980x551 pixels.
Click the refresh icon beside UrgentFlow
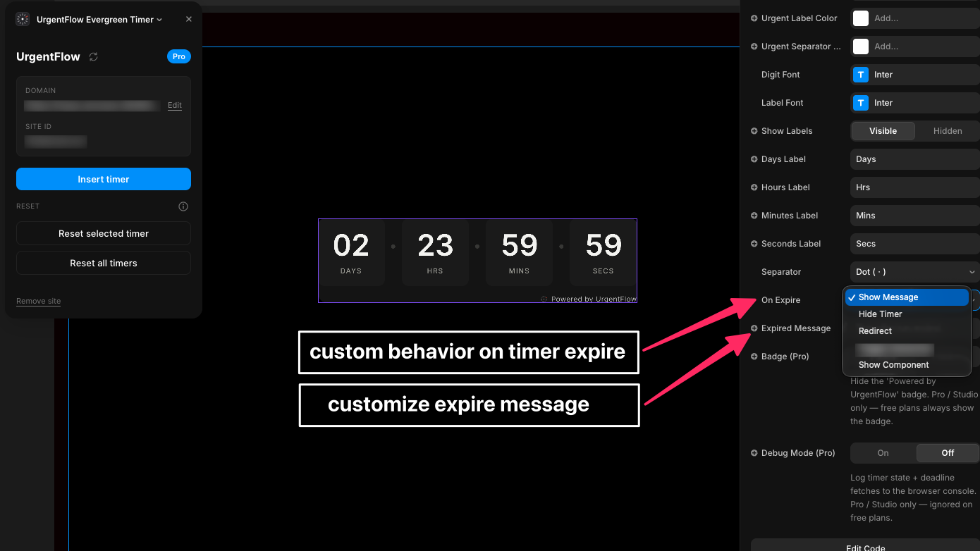point(93,56)
